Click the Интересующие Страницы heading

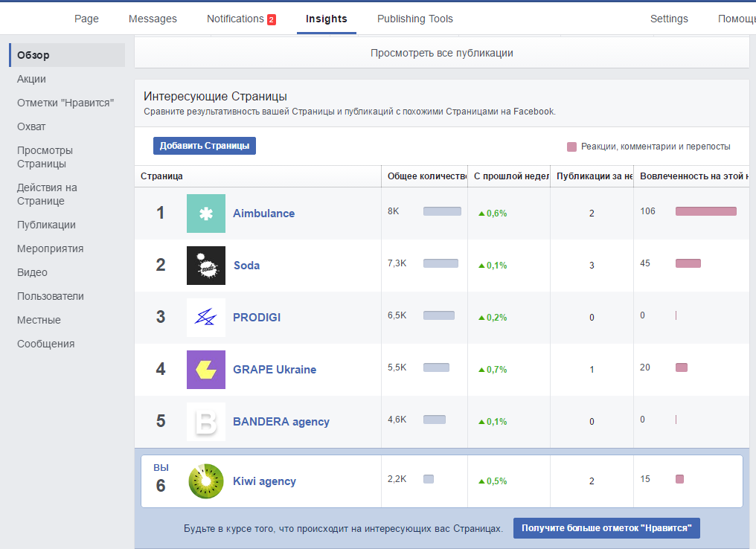pos(215,97)
